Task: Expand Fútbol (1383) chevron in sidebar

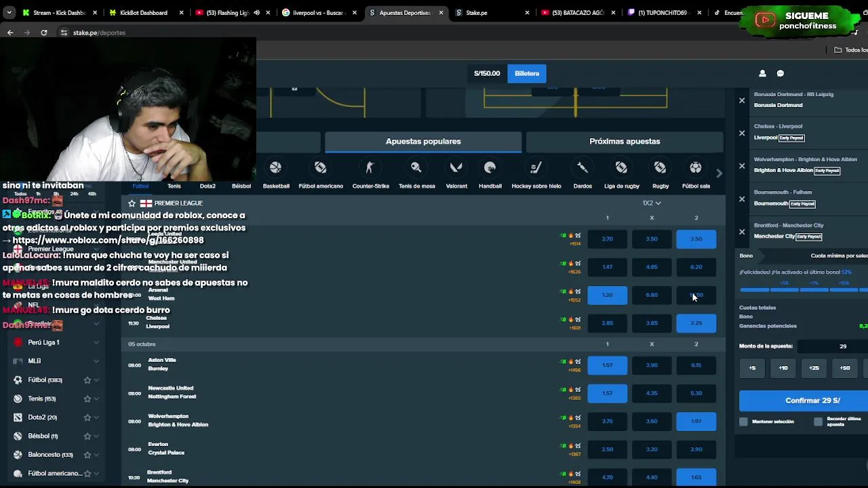Action: [x=96, y=380]
